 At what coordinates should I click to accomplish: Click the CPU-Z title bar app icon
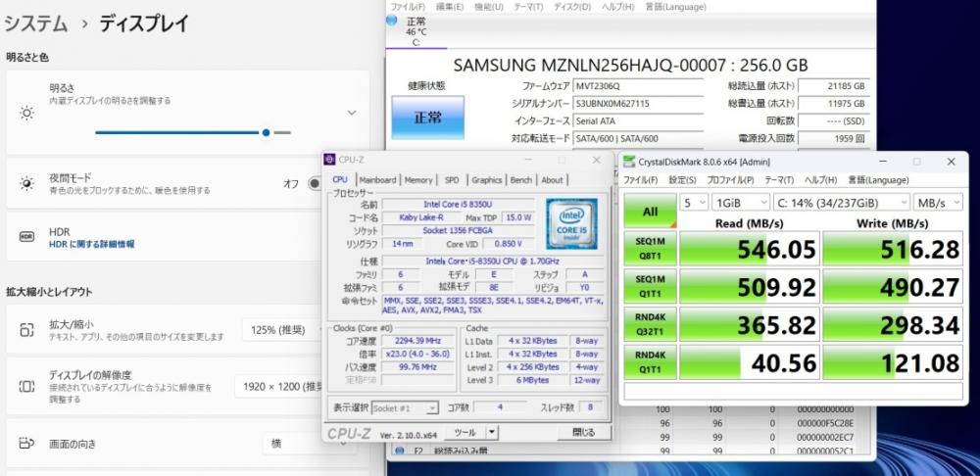coord(329,160)
